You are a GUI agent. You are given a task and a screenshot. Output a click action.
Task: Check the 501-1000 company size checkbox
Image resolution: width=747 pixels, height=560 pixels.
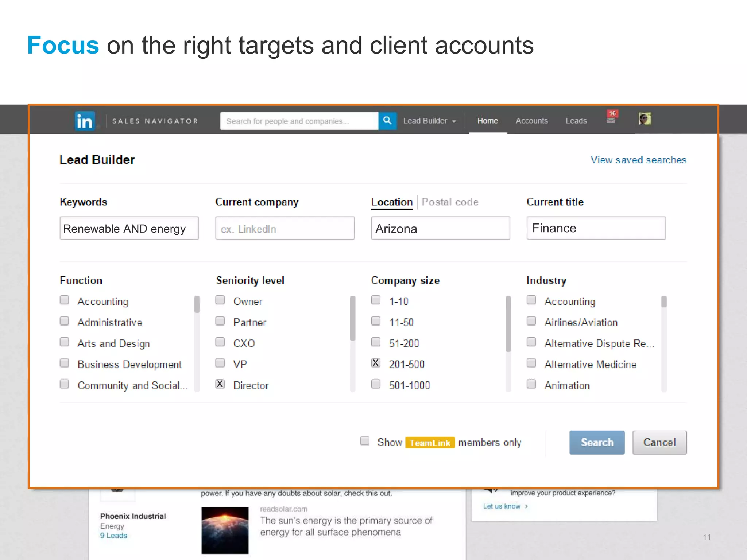click(376, 384)
